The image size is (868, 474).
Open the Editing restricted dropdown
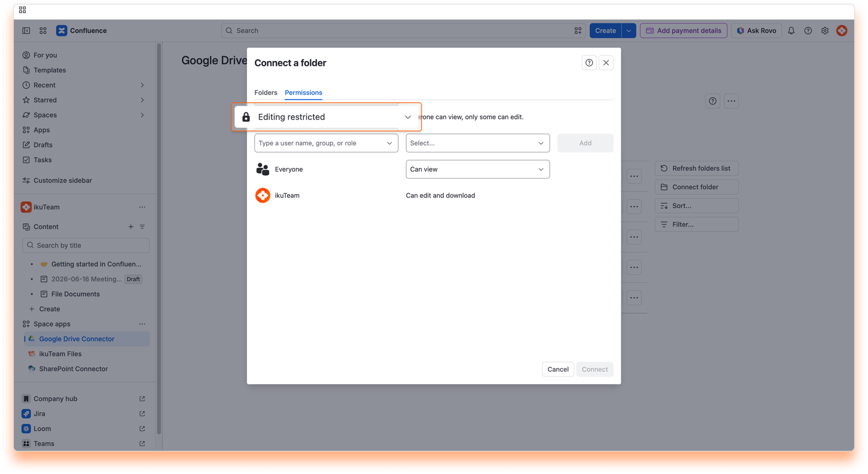[326, 117]
